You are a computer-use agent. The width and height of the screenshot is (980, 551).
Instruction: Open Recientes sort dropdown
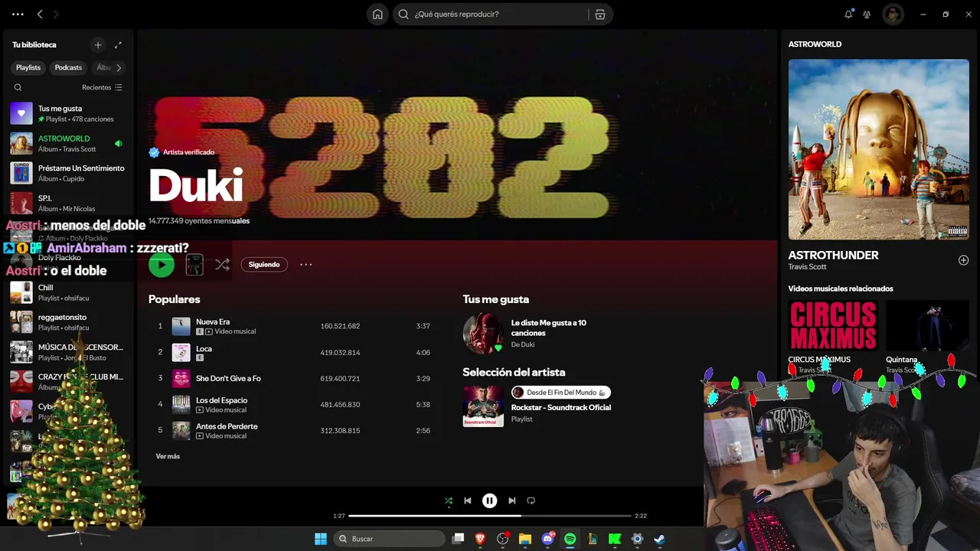click(102, 87)
